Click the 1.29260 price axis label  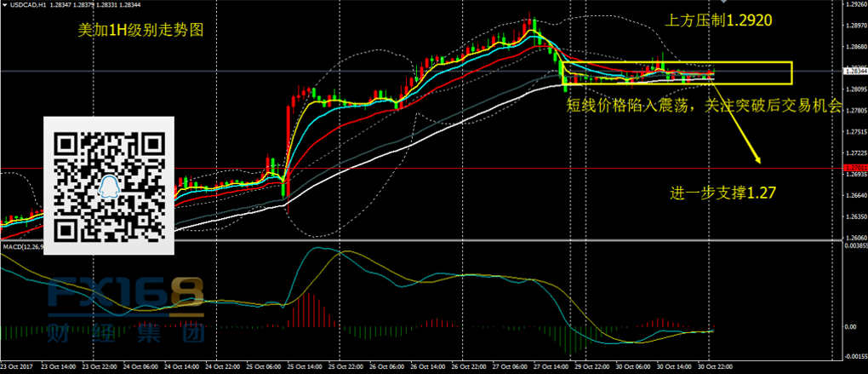(x=854, y=4)
